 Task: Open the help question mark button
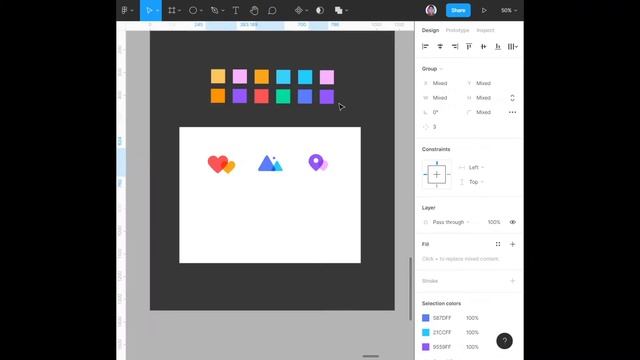tap(504, 341)
